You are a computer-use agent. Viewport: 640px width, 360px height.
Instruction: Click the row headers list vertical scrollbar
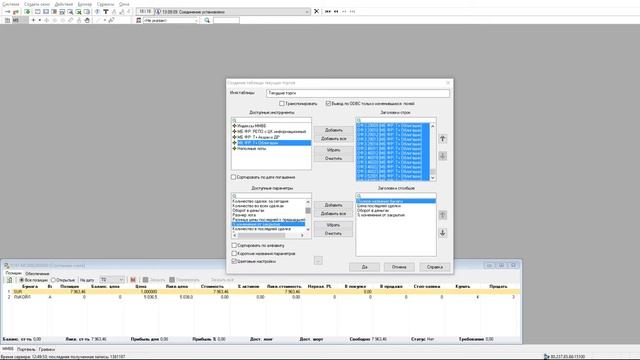[433, 152]
